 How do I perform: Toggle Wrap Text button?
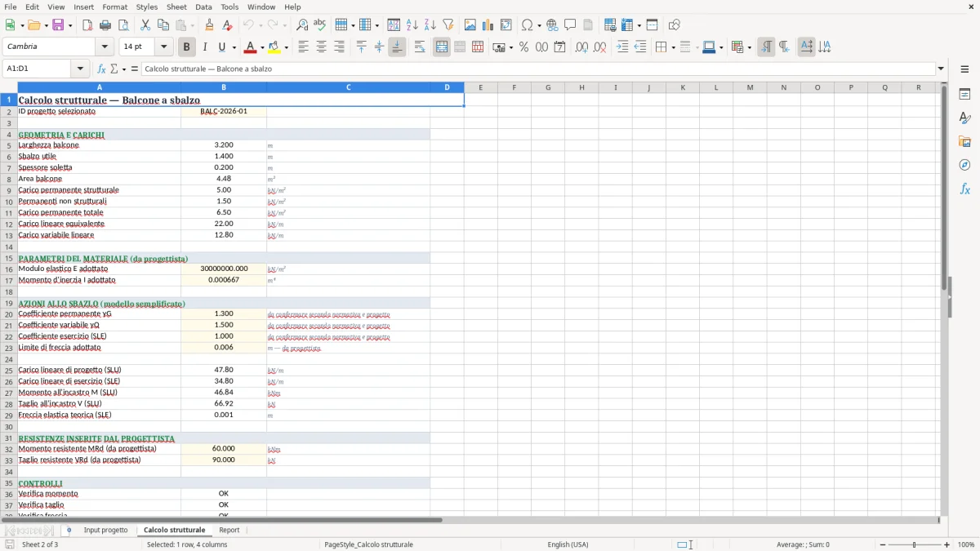[x=420, y=47]
